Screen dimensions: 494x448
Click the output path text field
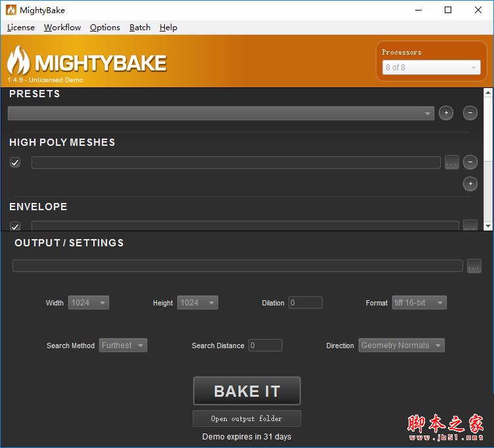(x=238, y=266)
